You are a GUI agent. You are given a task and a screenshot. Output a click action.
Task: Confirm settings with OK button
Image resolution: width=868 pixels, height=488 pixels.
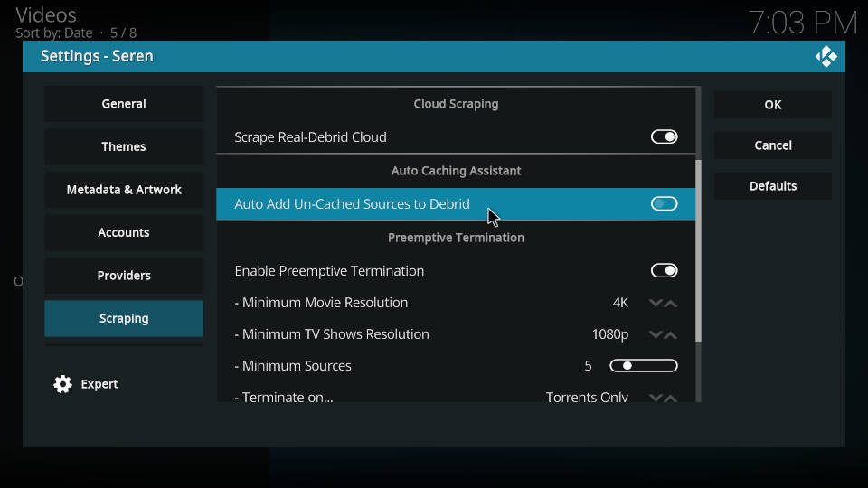tap(773, 105)
